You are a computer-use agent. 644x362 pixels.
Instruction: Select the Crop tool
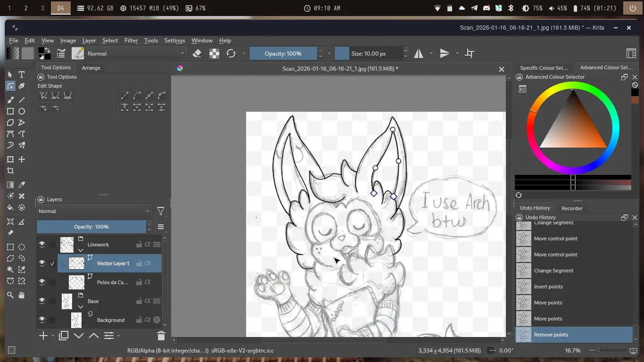point(10,171)
